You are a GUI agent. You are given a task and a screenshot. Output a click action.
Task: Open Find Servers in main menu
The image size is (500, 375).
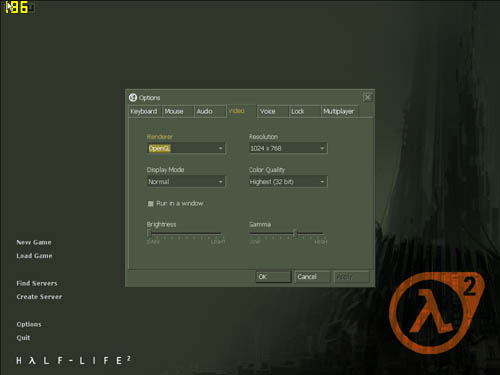[x=37, y=283]
